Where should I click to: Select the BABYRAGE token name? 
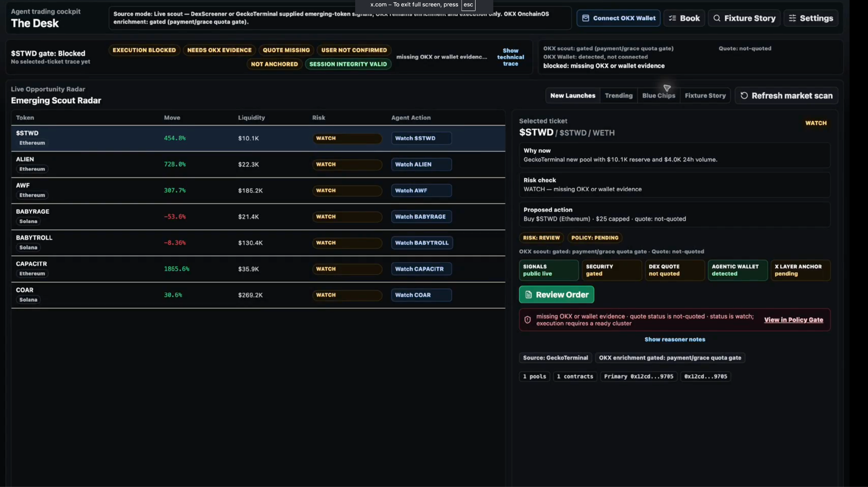tap(33, 211)
